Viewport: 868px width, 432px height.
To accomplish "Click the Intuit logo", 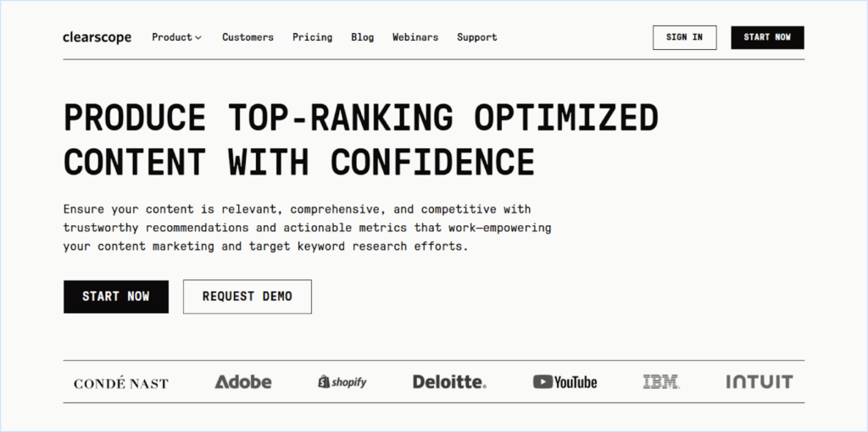I will coord(759,382).
